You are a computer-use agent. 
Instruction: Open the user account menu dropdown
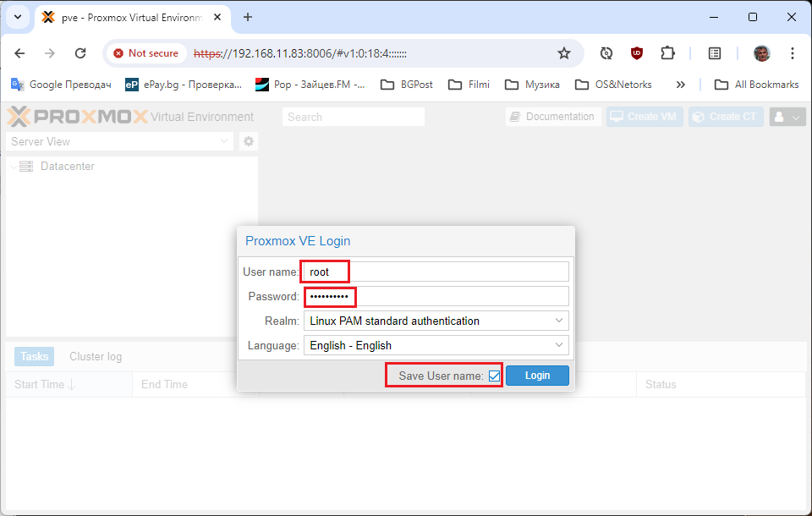click(787, 117)
